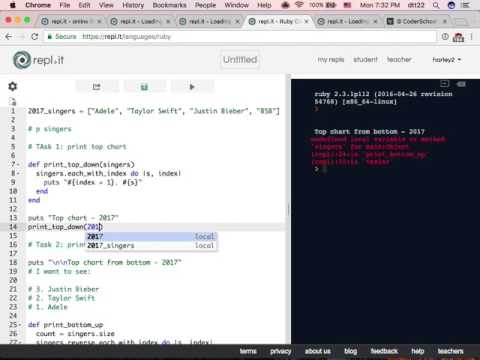Click the Wi-Fi status icon
Screen dimensions: 480x360
299,5
